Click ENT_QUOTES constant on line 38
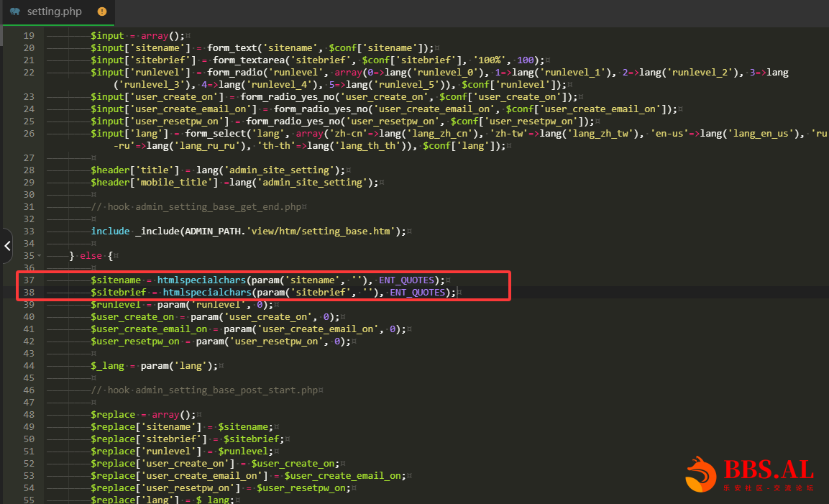The width and height of the screenshot is (829, 504). point(418,293)
